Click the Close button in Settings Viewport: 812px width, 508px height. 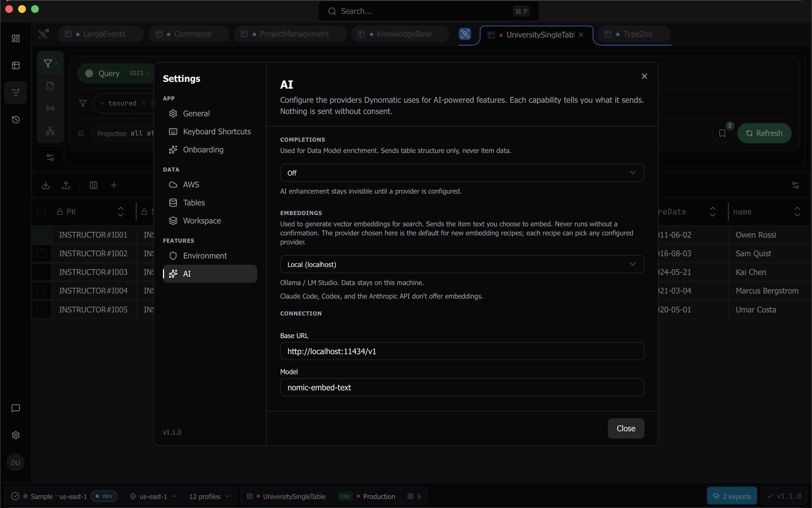click(x=626, y=428)
